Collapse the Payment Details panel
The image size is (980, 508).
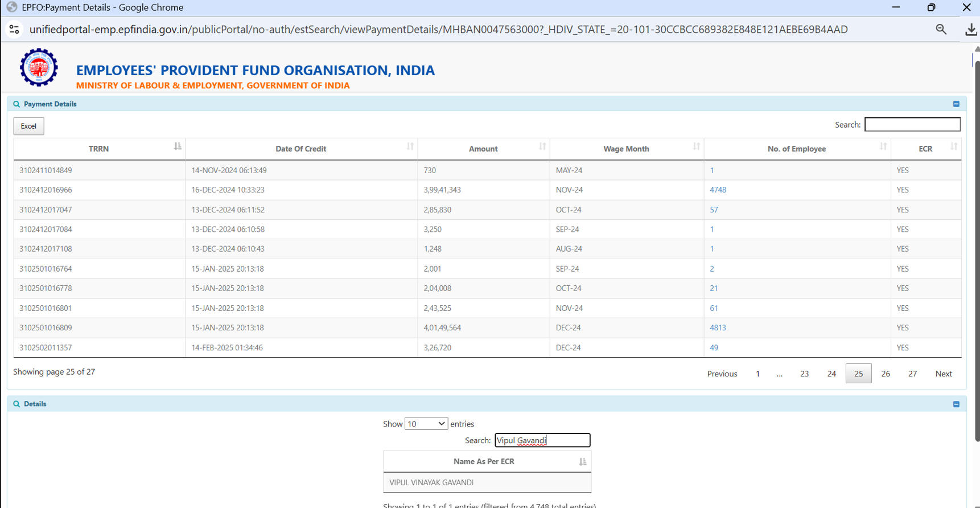(x=956, y=104)
